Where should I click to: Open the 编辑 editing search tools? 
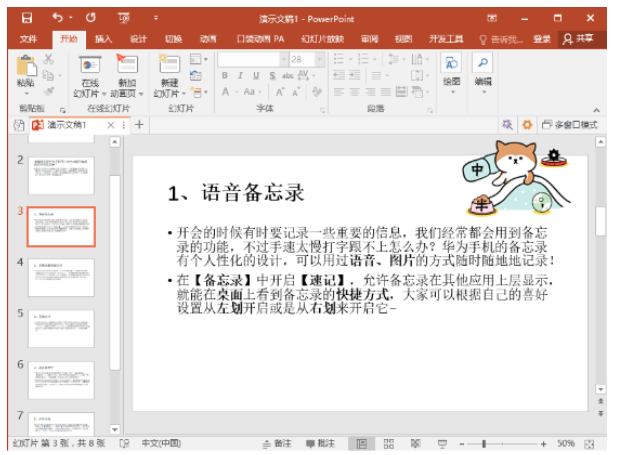point(483,74)
